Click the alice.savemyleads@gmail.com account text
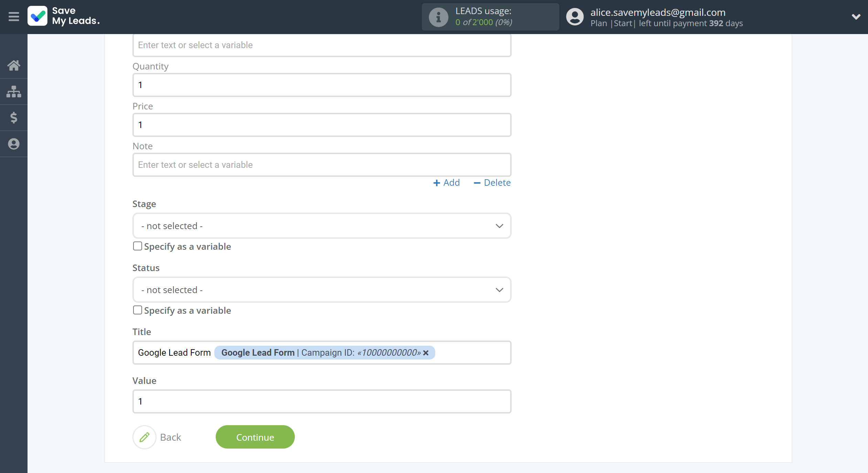 658,12
